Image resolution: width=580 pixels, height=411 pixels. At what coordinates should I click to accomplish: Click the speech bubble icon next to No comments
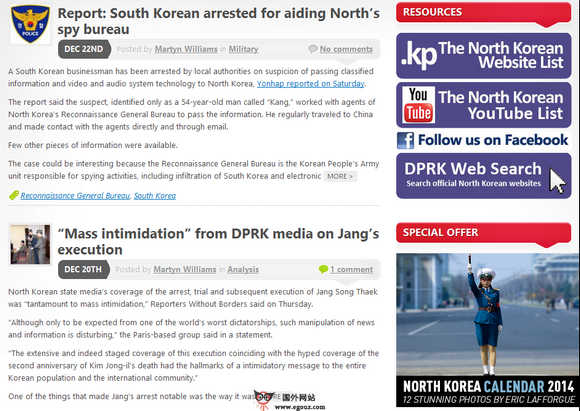[313, 49]
